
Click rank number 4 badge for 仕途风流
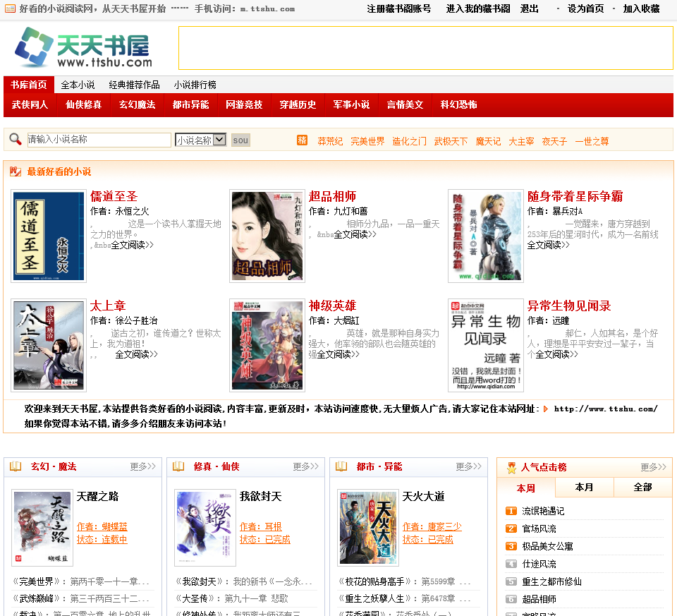[511, 564]
